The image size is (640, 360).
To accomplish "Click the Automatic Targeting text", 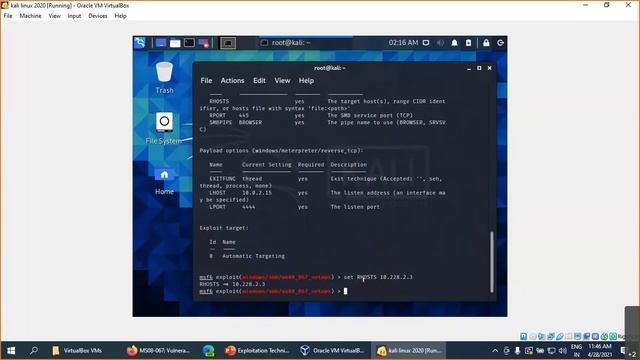I will click(x=253, y=256).
